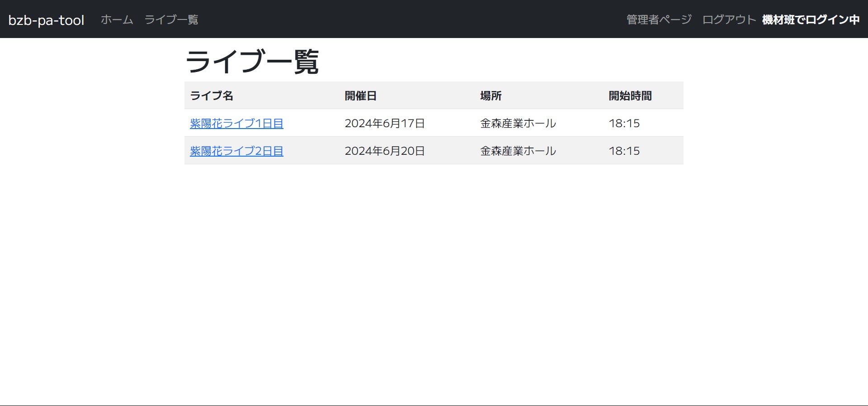Click the 場所 column header

[491, 96]
